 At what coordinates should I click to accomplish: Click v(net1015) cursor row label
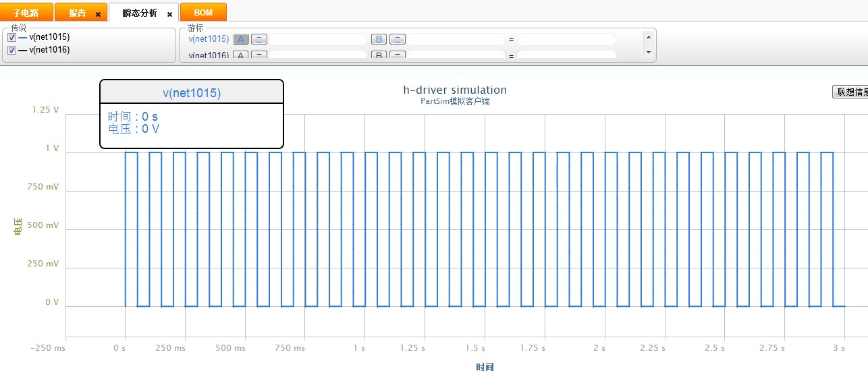pos(209,39)
